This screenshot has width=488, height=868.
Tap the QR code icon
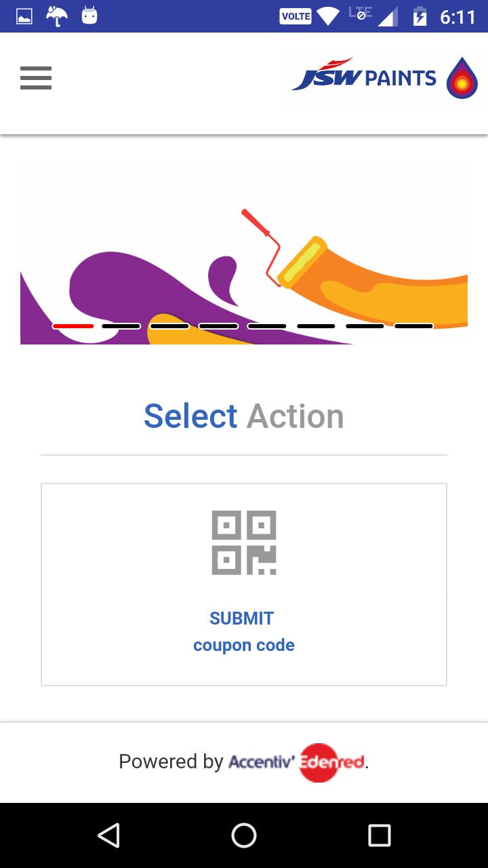pos(244,542)
